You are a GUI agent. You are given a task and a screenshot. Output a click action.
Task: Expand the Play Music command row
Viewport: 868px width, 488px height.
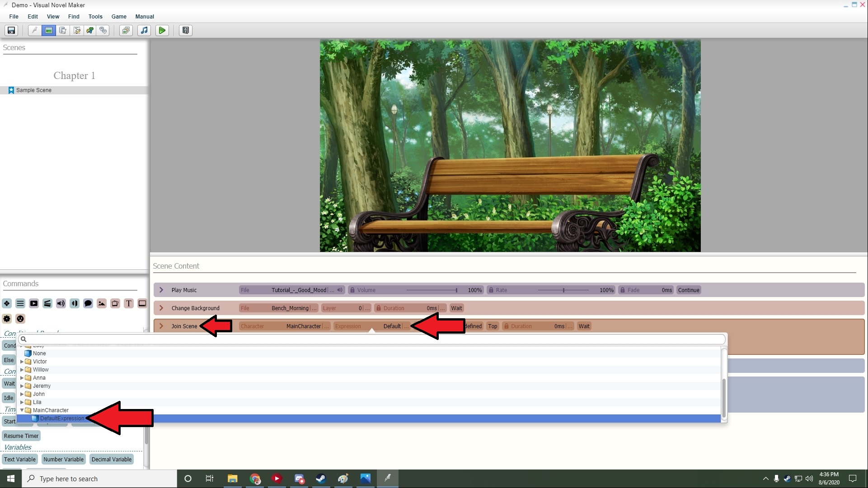tap(161, 290)
